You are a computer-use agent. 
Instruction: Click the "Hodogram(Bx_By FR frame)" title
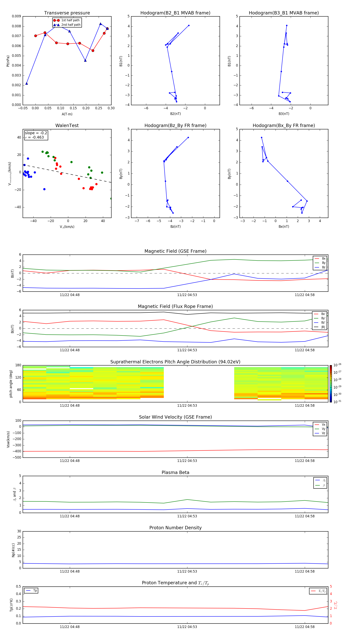click(x=284, y=125)
